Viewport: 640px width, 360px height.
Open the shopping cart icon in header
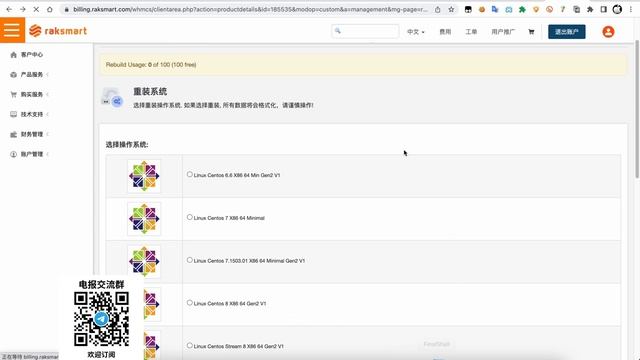(531, 32)
